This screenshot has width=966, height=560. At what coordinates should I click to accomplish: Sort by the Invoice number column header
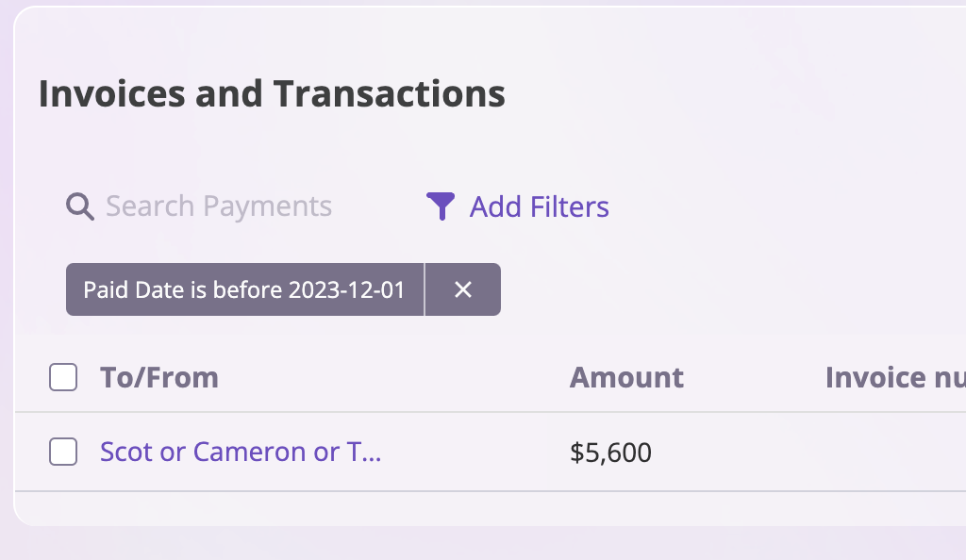[895, 377]
